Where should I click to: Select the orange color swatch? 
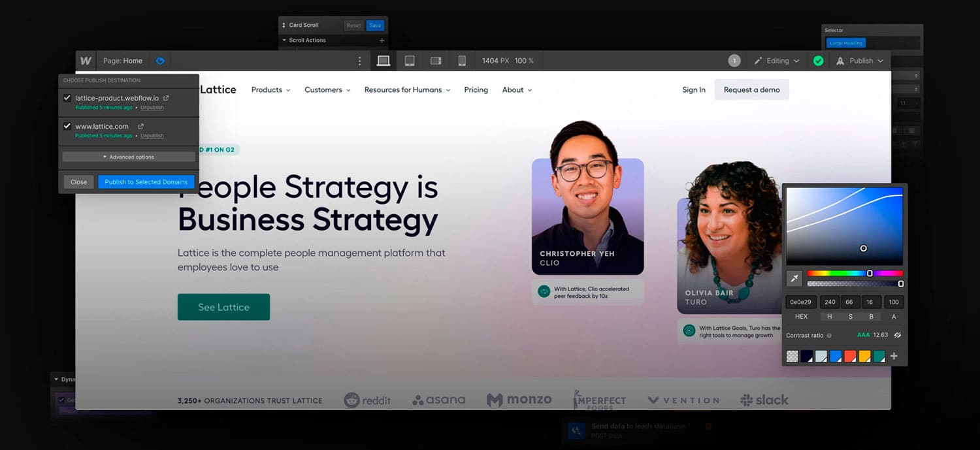tap(864, 356)
